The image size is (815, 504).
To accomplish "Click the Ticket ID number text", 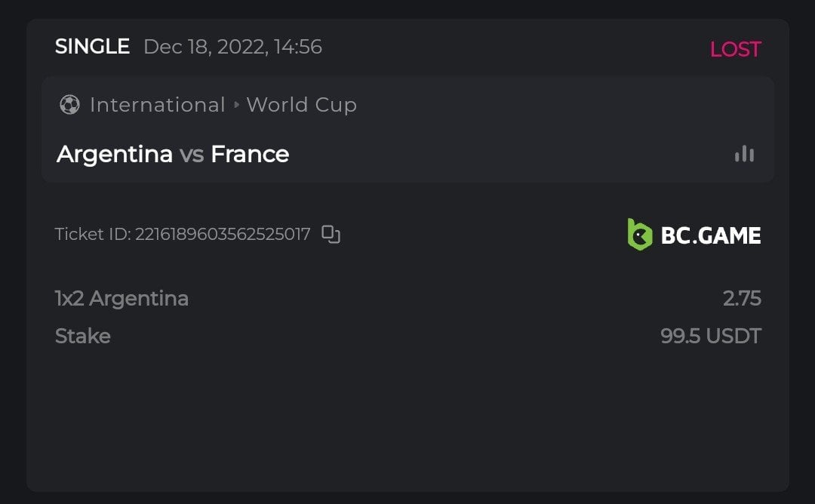I will click(223, 234).
